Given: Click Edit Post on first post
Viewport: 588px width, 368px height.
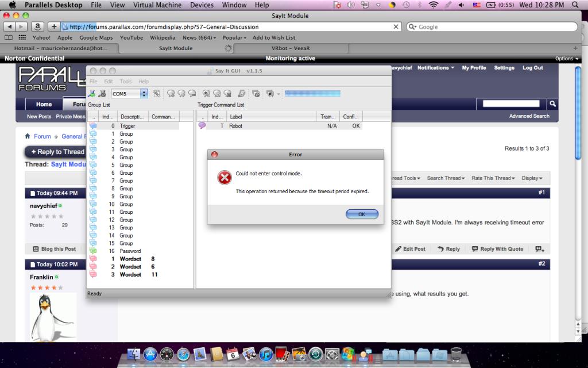Looking at the screenshot, I should (x=410, y=249).
